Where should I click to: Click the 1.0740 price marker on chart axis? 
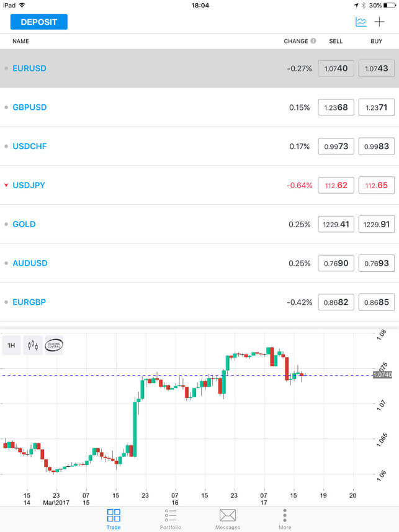pos(383,375)
